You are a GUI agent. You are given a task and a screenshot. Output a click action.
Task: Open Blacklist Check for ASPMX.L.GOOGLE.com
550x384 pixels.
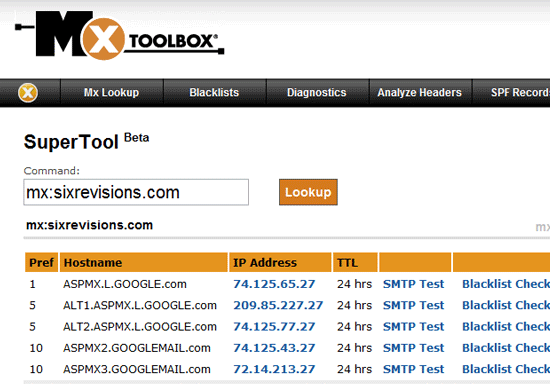[506, 284]
